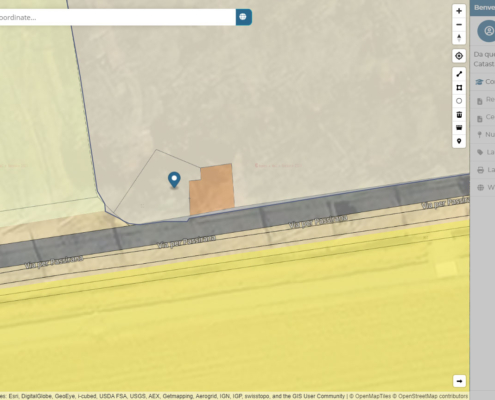Select the polygon drawing tool

[459, 88]
